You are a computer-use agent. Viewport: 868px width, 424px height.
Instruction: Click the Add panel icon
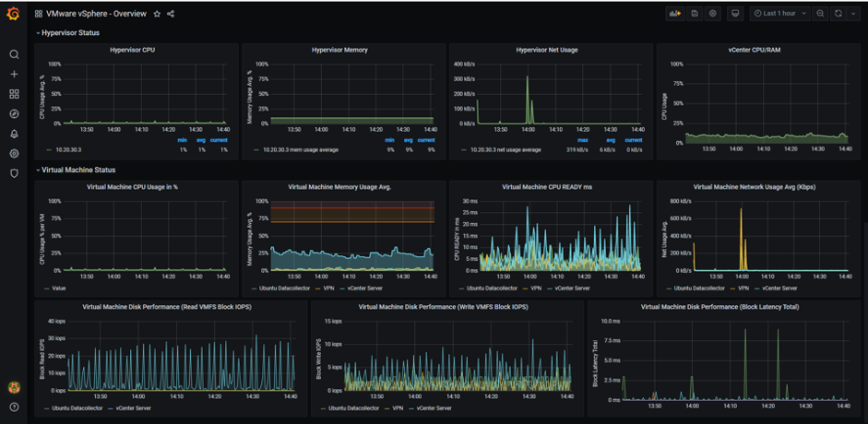675,14
